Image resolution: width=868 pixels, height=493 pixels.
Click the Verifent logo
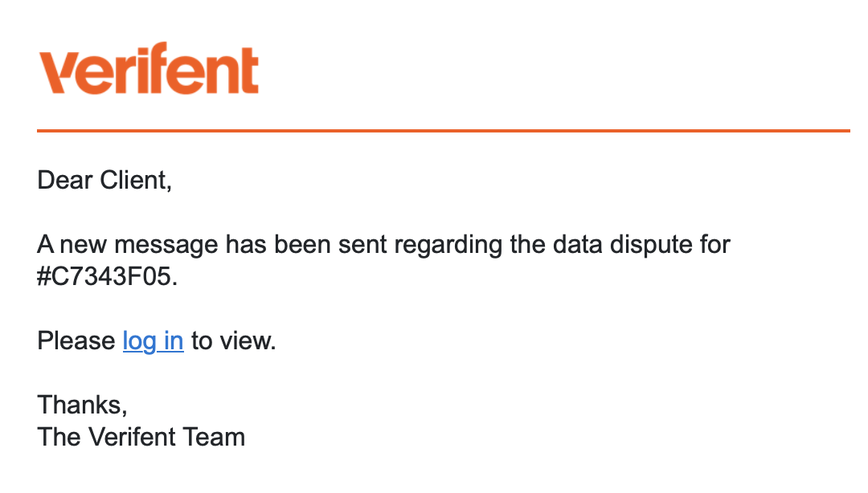[x=149, y=70]
